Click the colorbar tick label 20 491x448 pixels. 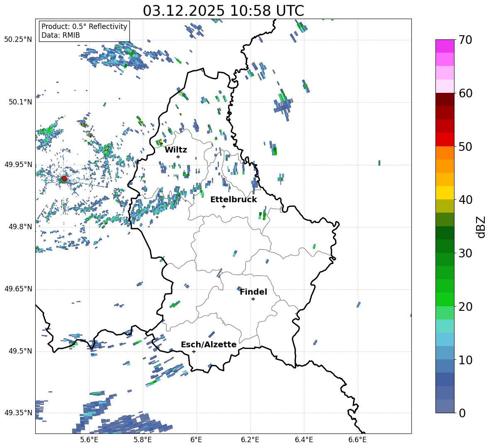pos(465,306)
